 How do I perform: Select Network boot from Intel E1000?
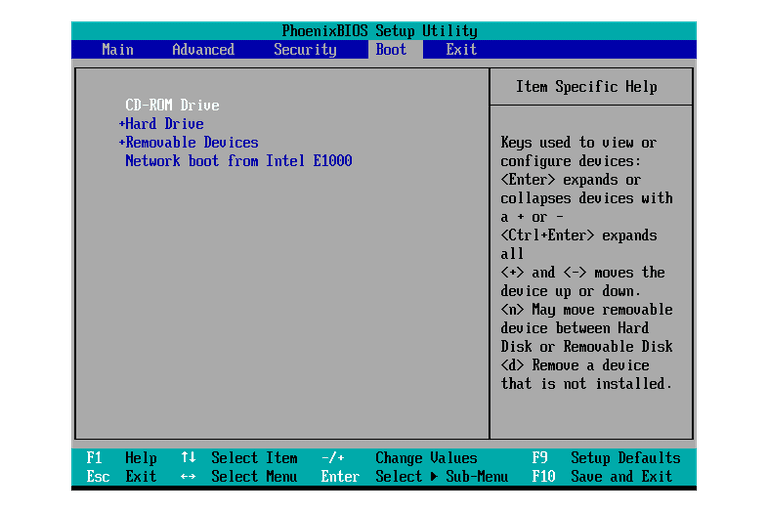tap(239, 161)
